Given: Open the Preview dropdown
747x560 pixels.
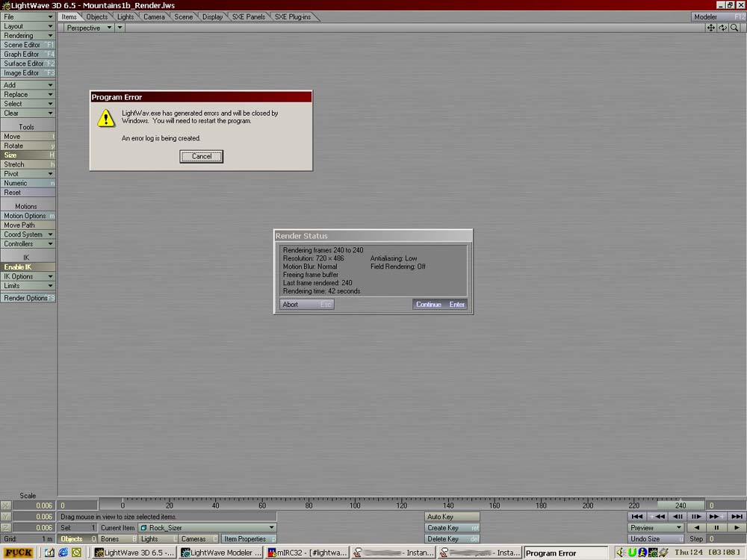Looking at the screenshot, I should [x=656, y=528].
